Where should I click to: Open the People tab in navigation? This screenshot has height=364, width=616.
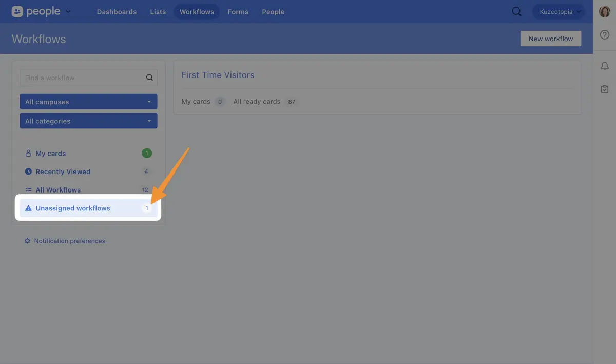(273, 12)
